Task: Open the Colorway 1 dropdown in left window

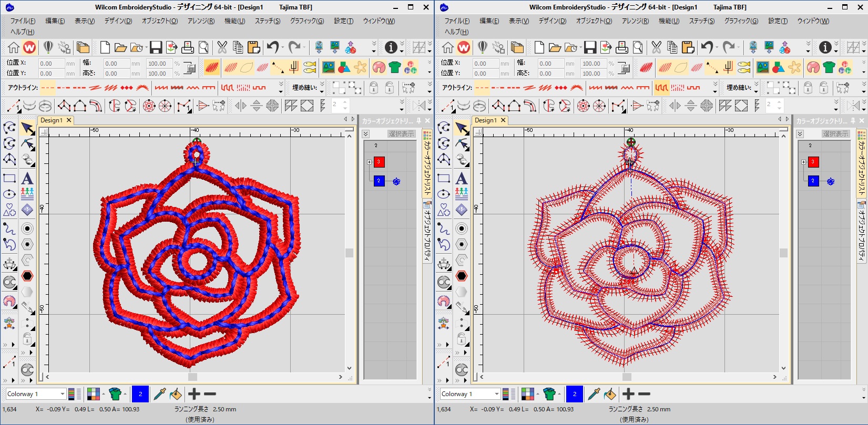Action: point(63,393)
